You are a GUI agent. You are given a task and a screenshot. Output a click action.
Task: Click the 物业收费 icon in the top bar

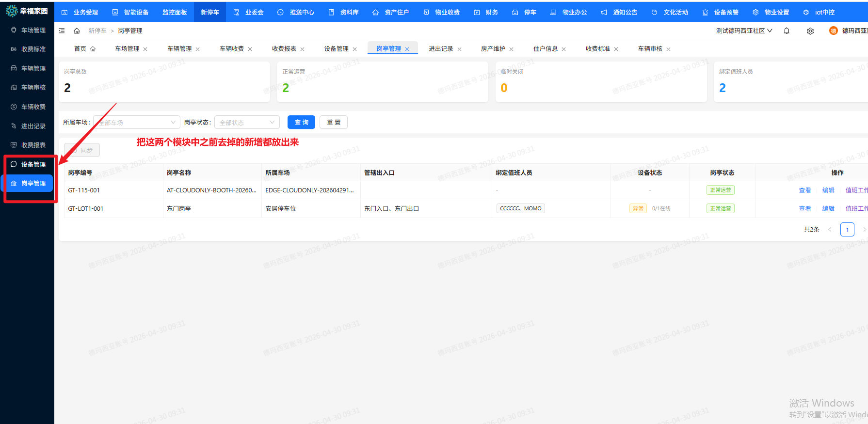[426, 12]
